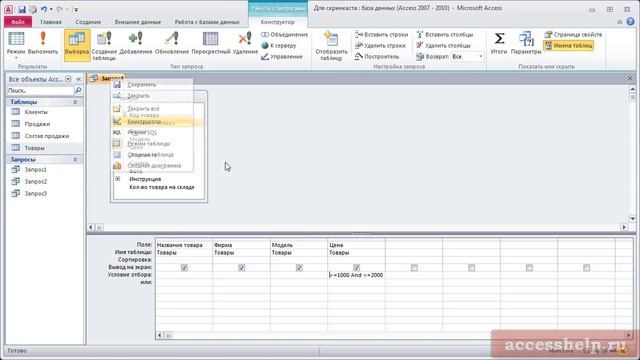This screenshot has width=640, height=360.
Task: Switch to Создание ribbon tab
Action: point(88,22)
